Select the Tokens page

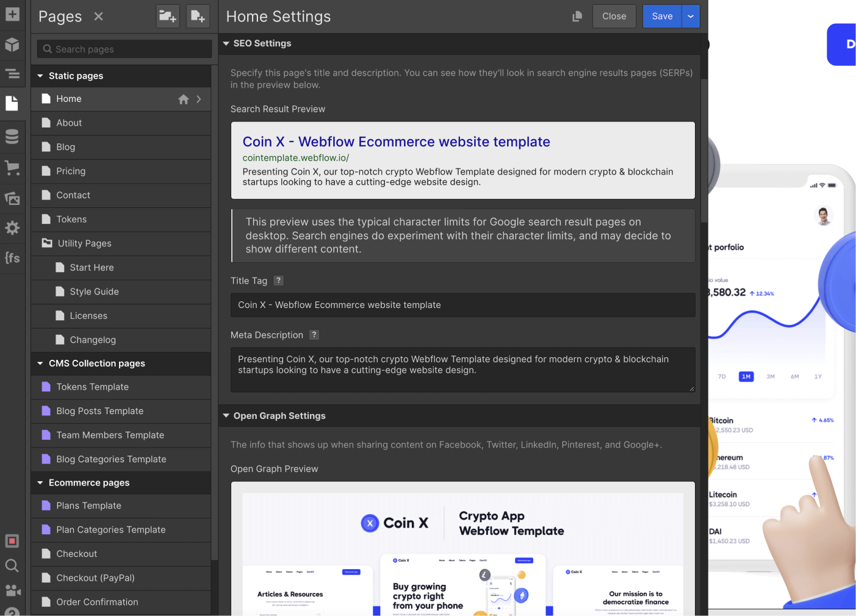(x=121, y=220)
